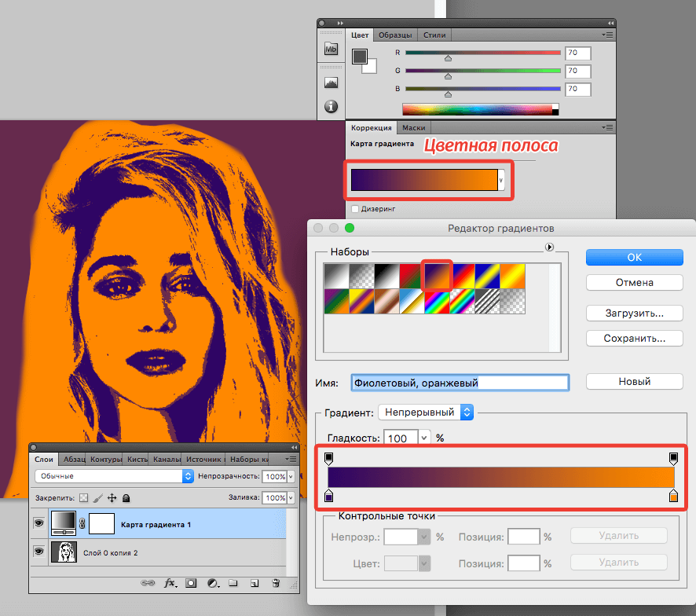Create new group with folder icon

tap(233, 584)
